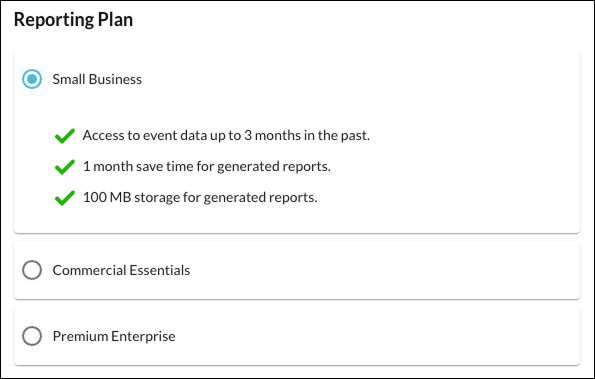Click the Commercial Essentials plan label
The height and width of the screenshot is (379, 595).
121,270
